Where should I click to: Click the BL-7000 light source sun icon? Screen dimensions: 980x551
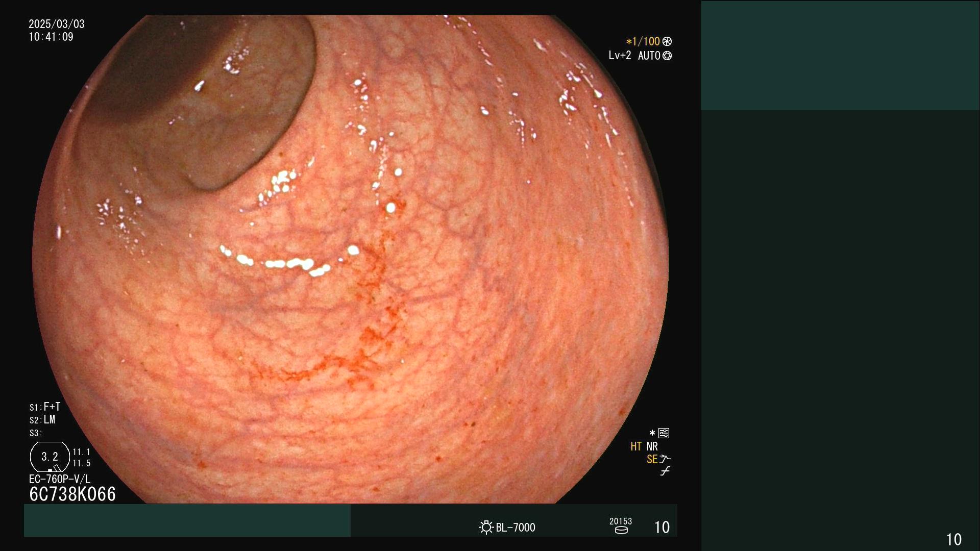(x=486, y=527)
